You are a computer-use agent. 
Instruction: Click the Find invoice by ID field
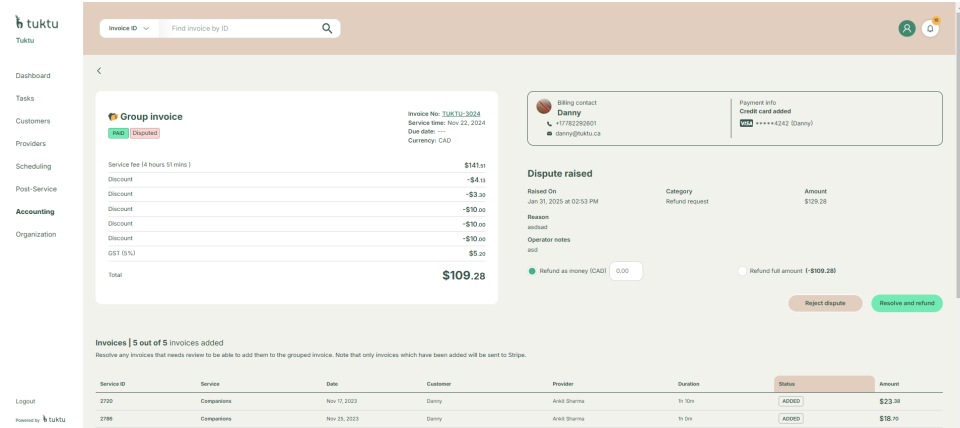pos(240,28)
